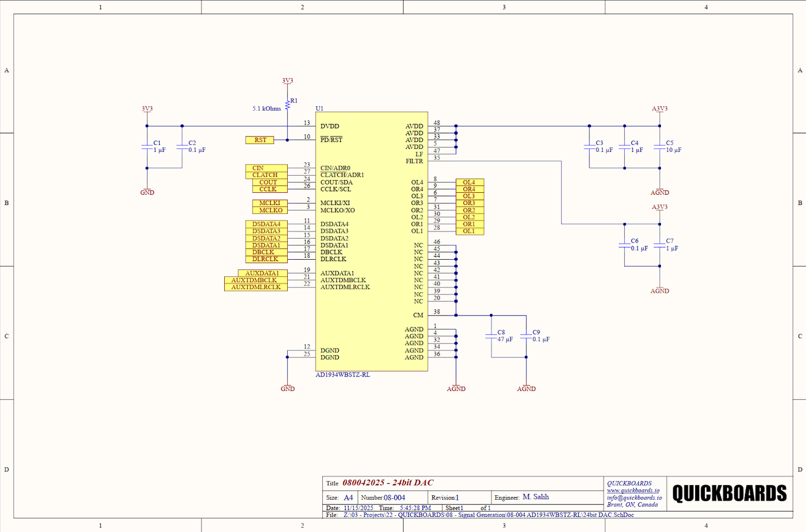Click the info@quickboards.io email link

(634, 497)
